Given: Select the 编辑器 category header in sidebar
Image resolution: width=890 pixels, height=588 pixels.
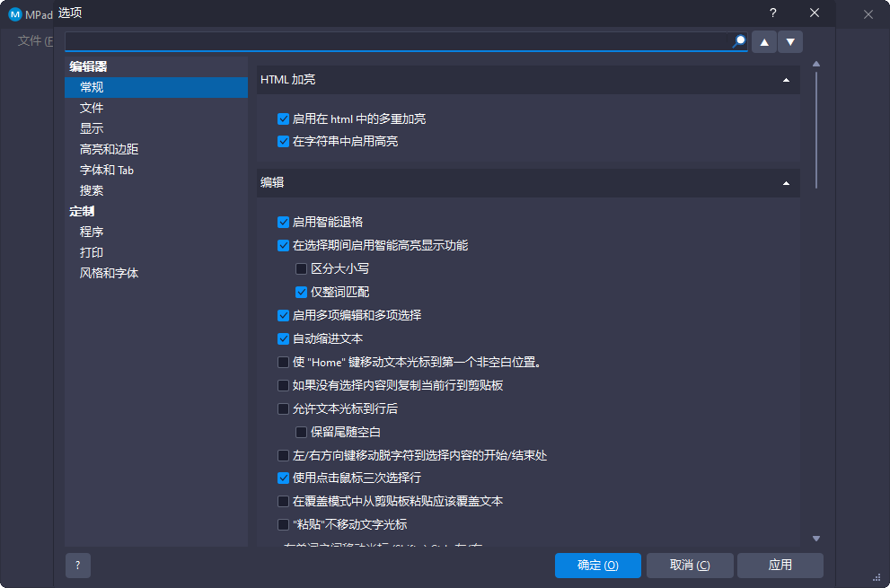Looking at the screenshot, I should 87,66.
